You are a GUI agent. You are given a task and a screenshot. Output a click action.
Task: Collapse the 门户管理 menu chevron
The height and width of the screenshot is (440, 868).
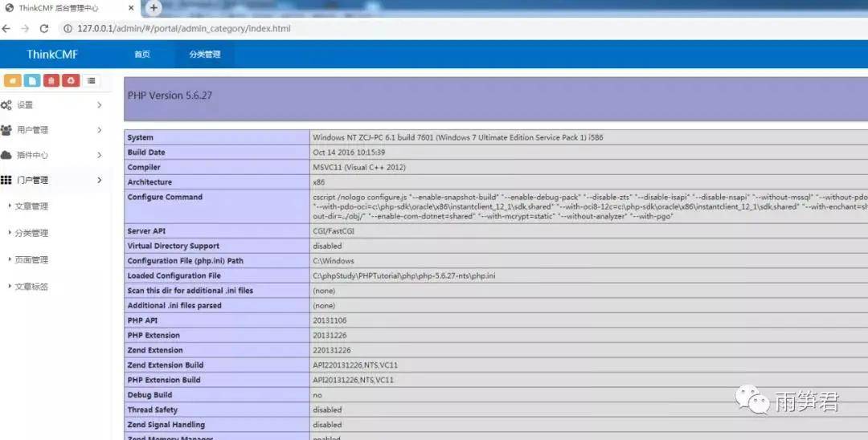pyautogui.click(x=99, y=180)
